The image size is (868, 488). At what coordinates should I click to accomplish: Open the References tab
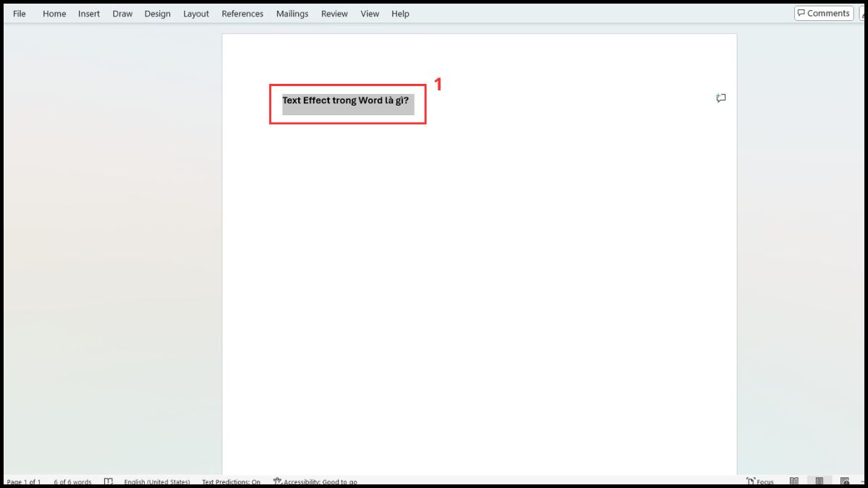tap(242, 14)
